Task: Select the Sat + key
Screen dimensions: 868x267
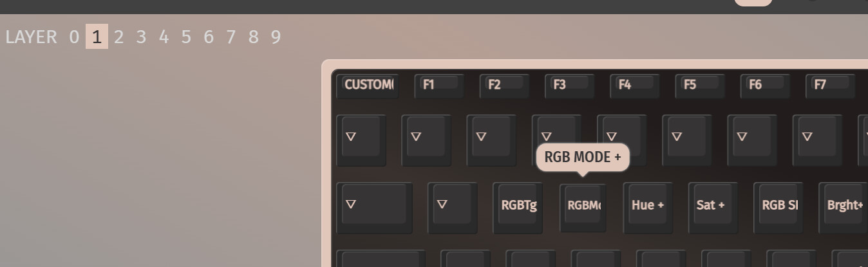Action: point(713,207)
